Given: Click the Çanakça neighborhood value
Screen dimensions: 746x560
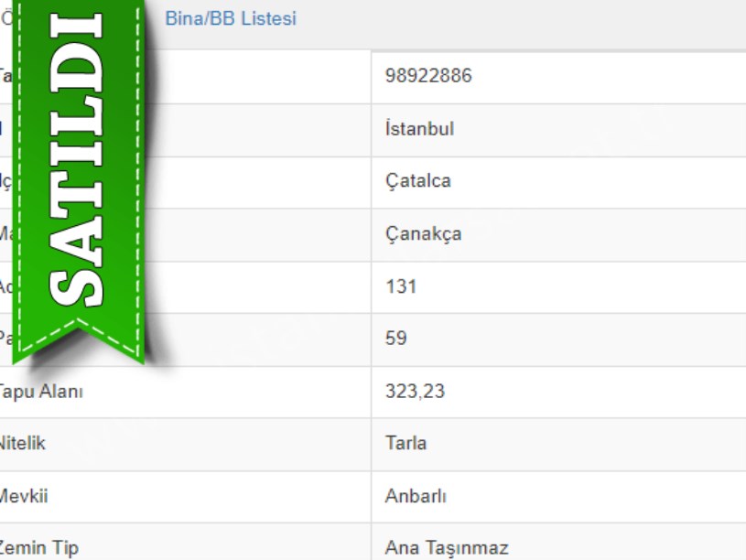Looking at the screenshot, I should (x=423, y=234).
